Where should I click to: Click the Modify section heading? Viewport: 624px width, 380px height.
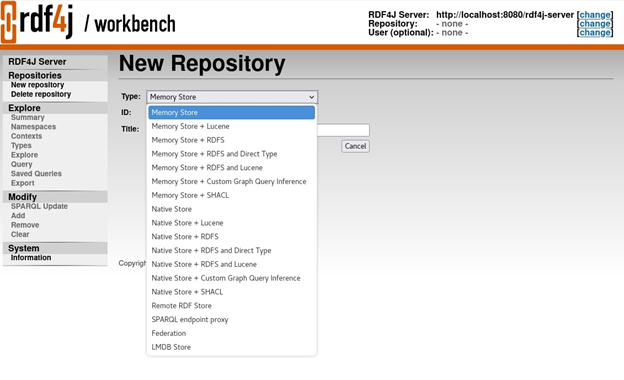click(22, 197)
